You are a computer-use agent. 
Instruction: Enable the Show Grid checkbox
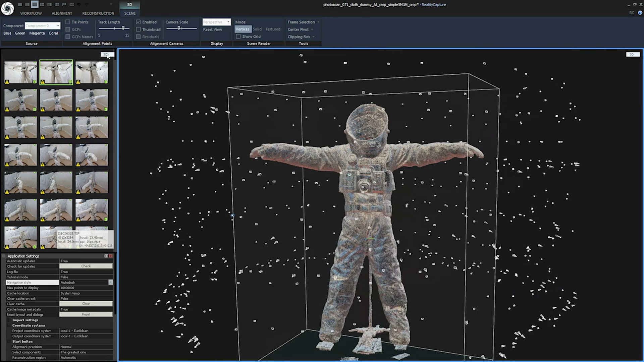[x=238, y=37]
